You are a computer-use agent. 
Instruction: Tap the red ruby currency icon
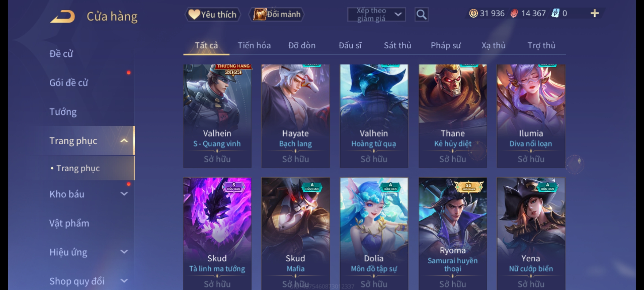pos(514,13)
